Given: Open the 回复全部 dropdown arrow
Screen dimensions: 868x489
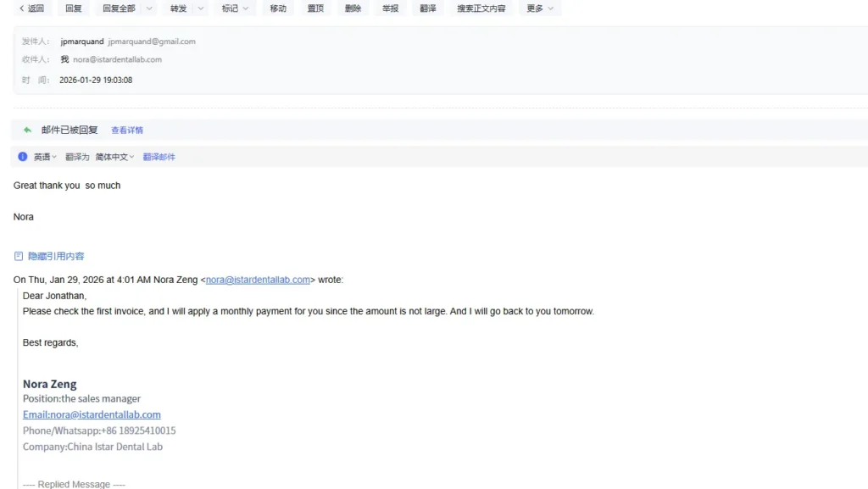Looking at the screenshot, I should click(149, 8).
